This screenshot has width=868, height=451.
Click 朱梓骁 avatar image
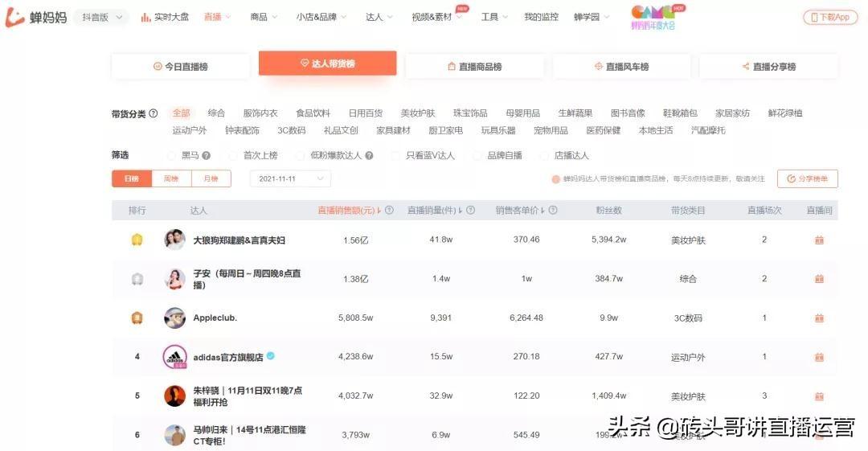(x=175, y=396)
